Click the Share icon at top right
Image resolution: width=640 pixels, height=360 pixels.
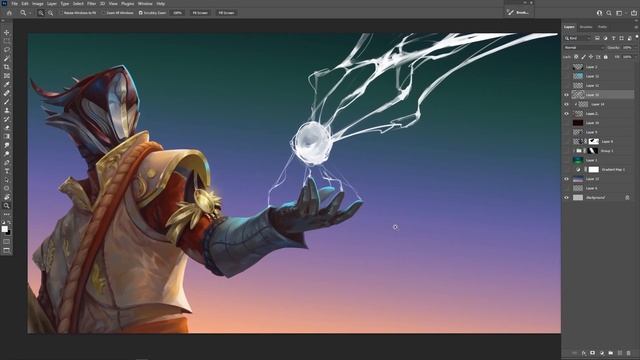[634, 13]
